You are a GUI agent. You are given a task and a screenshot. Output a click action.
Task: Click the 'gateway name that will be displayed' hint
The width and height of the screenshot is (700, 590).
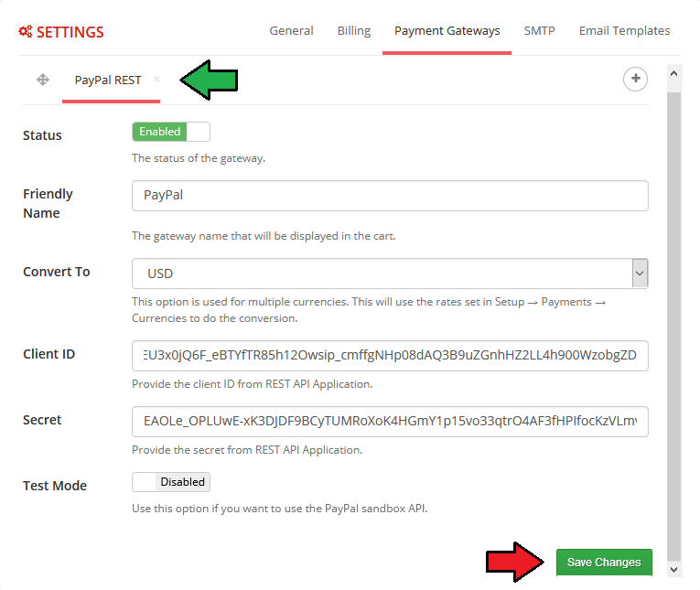click(x=264, y=236)
